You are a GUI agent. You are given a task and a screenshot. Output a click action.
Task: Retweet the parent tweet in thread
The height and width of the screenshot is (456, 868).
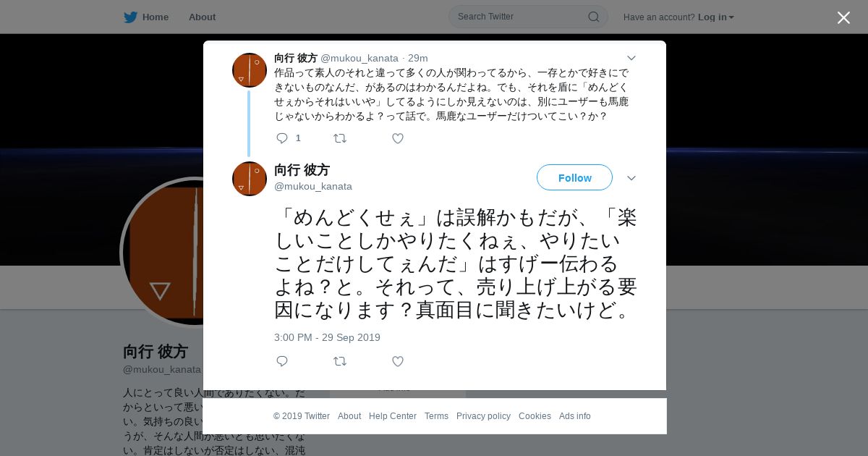click(340, 138)
